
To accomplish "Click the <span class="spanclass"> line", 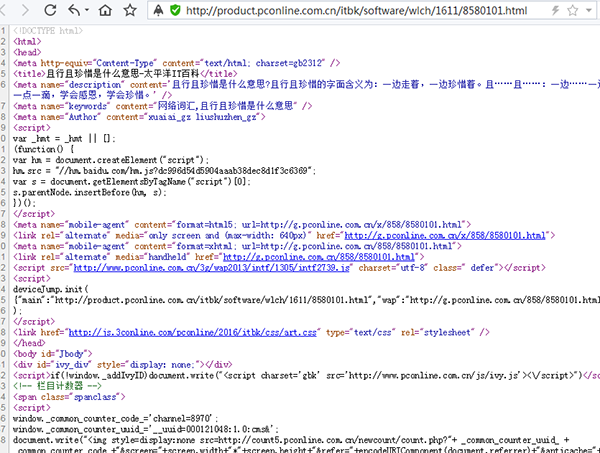I will pyautogui.click(x=69, y=397).
